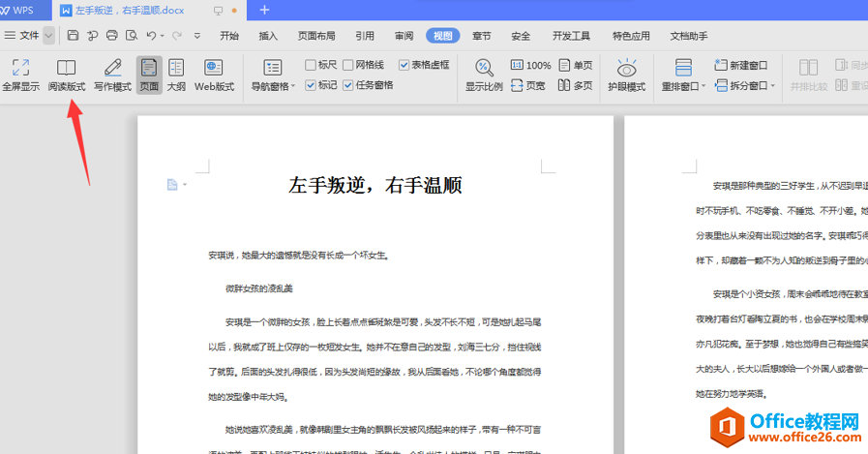Image resolution: width=868 pixels, height=454 pixels.
Task: Open the 特色应用 ribbon tab
Action: 631,36
